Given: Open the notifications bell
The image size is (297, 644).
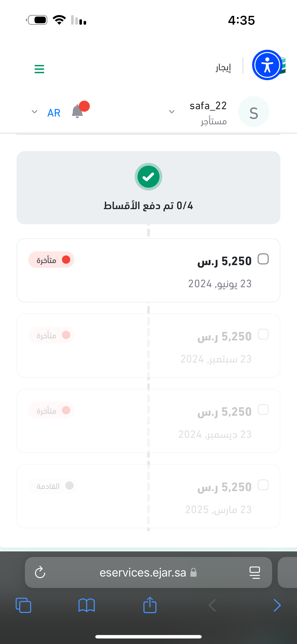Looking at the screenshot, I should (x=78, y=111).
